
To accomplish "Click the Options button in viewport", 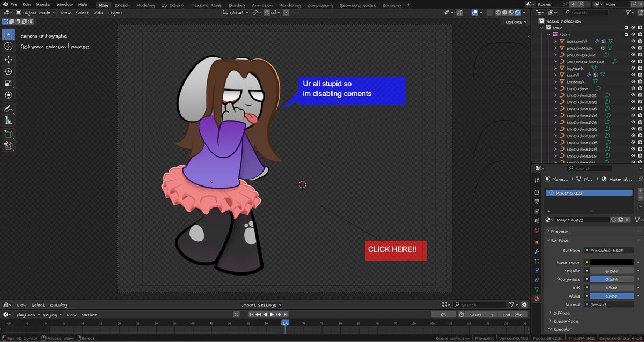I will coord(516,22).
